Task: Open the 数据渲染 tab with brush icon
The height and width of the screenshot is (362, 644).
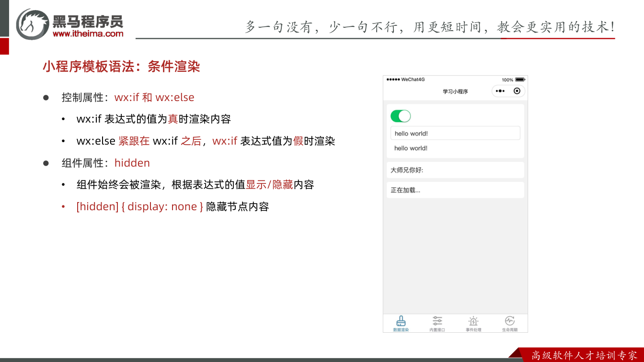Action: (x=401, y=323)
